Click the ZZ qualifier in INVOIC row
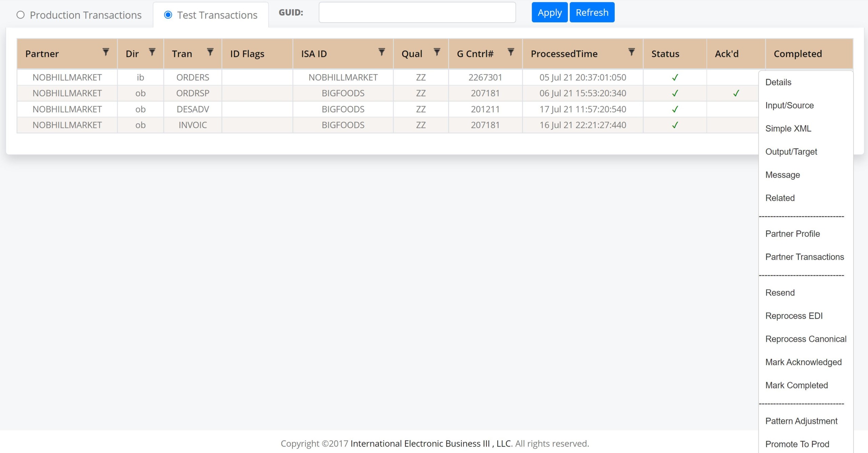This screenshot has width=868, height=453. click(421, 125)
